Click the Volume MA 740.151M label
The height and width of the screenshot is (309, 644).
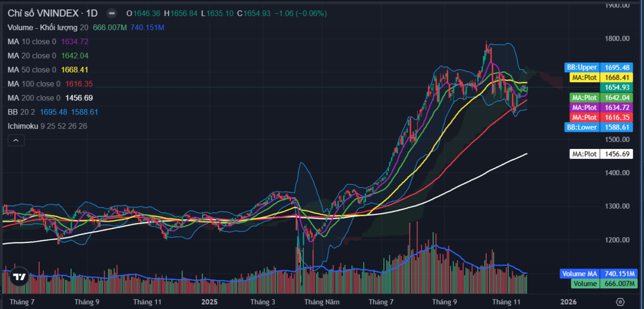598,274
